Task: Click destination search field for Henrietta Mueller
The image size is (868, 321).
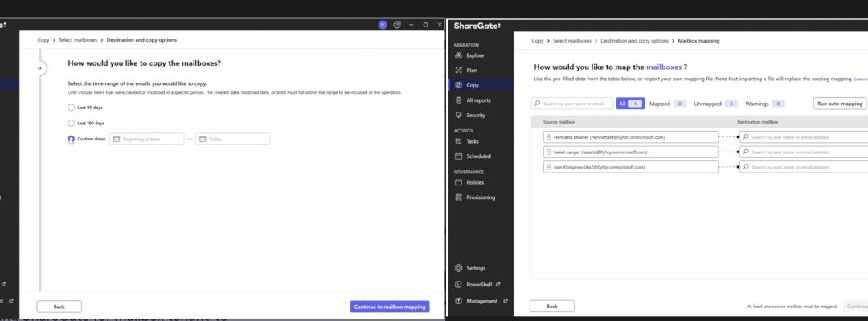Action: tap(804, 137)
